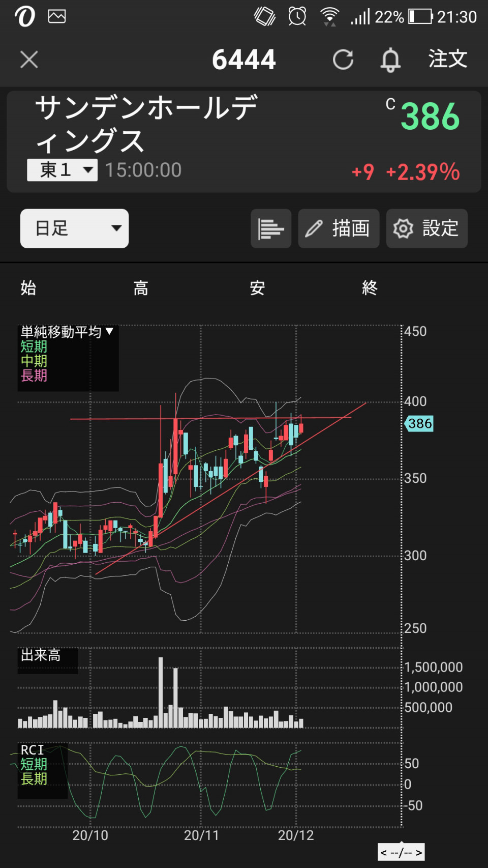Screen dimensions: 488x868
Task: Tap the 注文 order button
Action: click(x=448, y=59)
